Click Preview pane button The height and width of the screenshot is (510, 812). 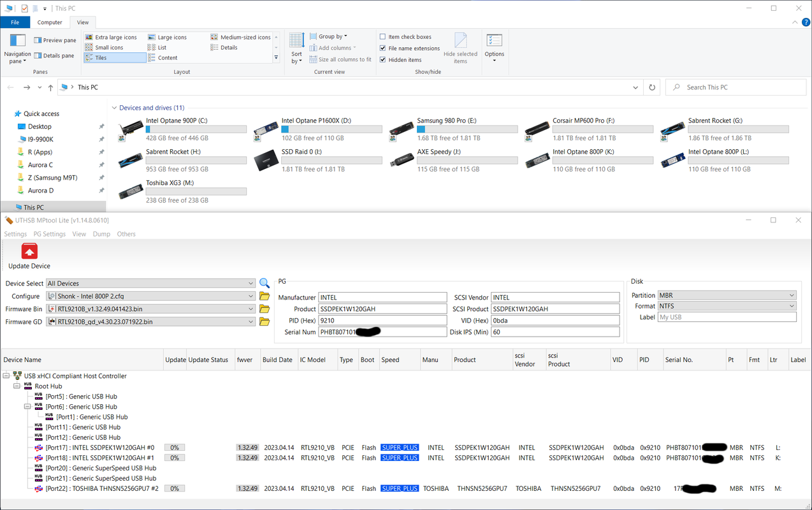[x=55, y=40]
